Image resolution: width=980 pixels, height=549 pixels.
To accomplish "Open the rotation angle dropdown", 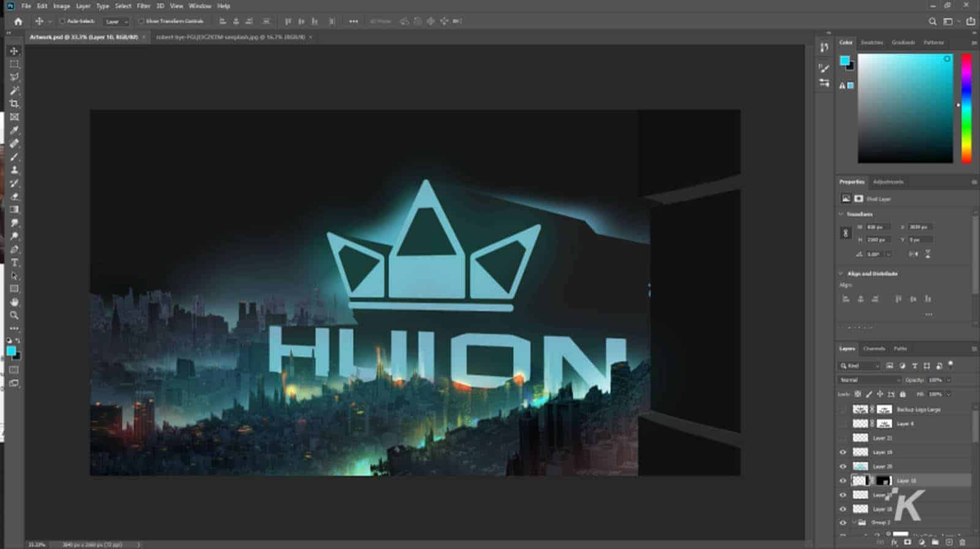I will [x=888, y=254].
